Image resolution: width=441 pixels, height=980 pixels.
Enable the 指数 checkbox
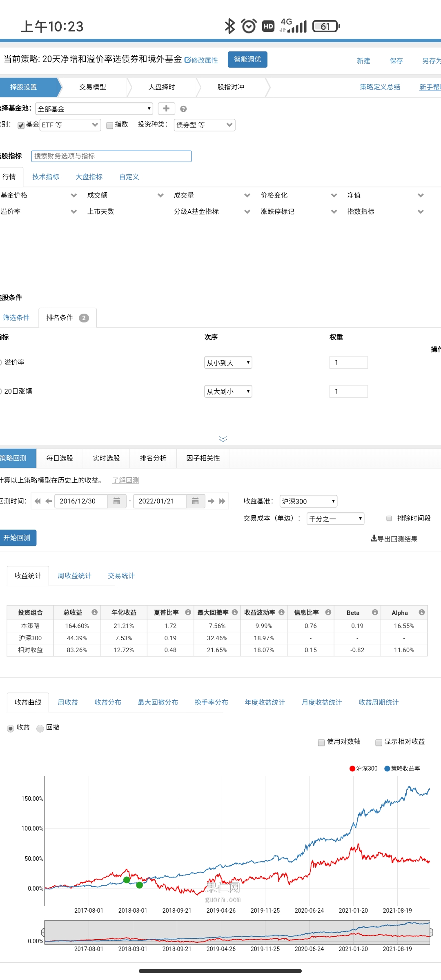coord(110,125)
